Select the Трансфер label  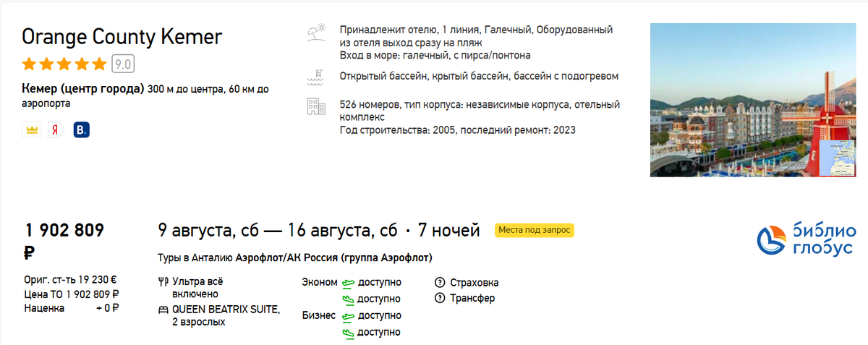(472, 298)
